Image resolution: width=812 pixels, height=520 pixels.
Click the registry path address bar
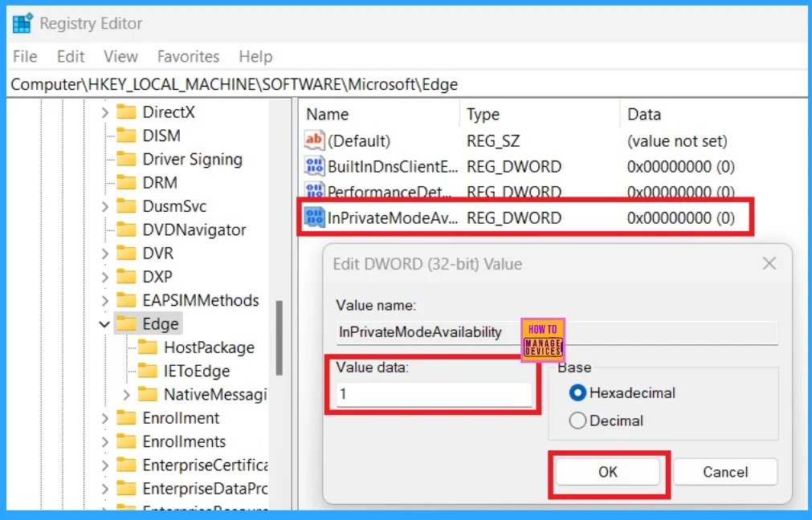[x=407, y=84]
